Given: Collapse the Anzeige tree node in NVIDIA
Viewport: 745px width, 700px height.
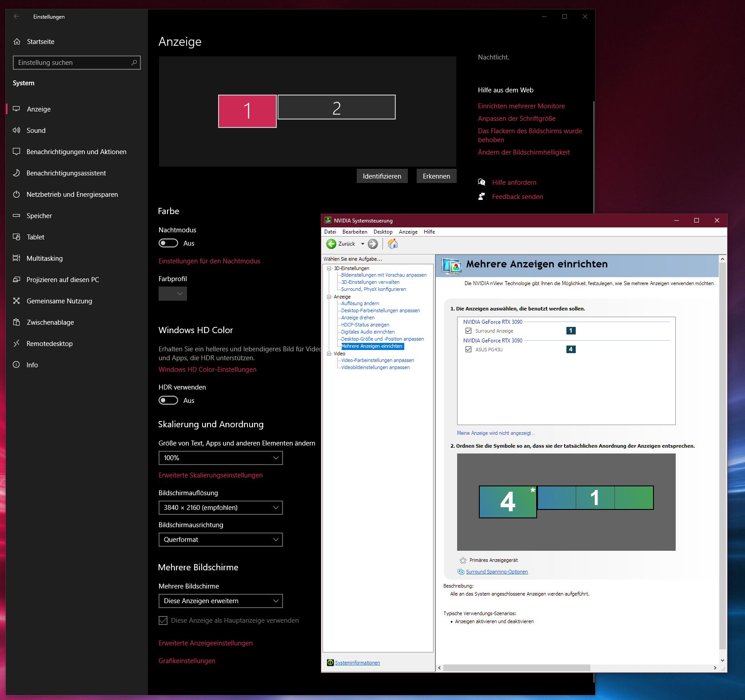Looking at the screenshot, I should [329, 297].
